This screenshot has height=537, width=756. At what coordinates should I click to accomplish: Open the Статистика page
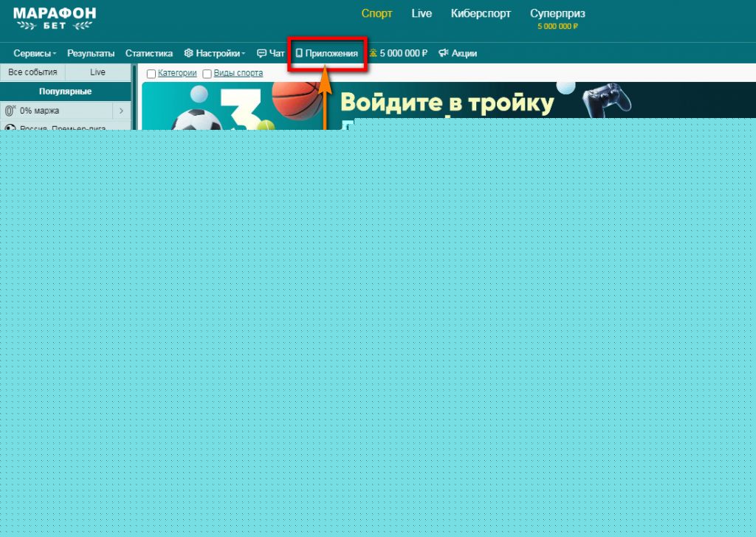point(149,53)
